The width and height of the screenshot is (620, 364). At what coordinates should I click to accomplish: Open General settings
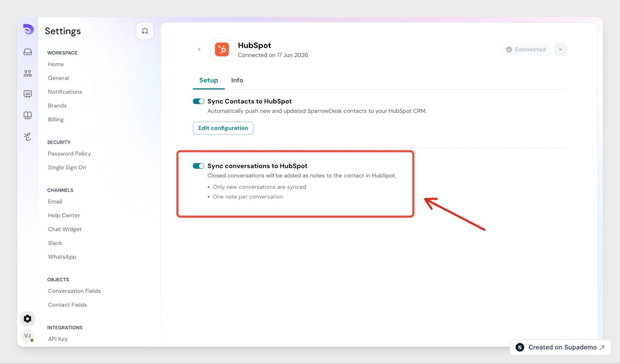[x=58, y=78]
